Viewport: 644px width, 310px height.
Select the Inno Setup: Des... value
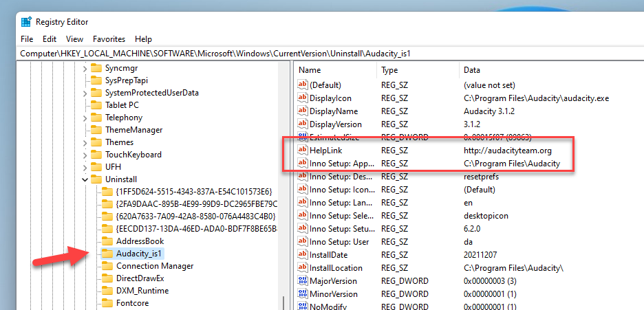tap(342, 177)
